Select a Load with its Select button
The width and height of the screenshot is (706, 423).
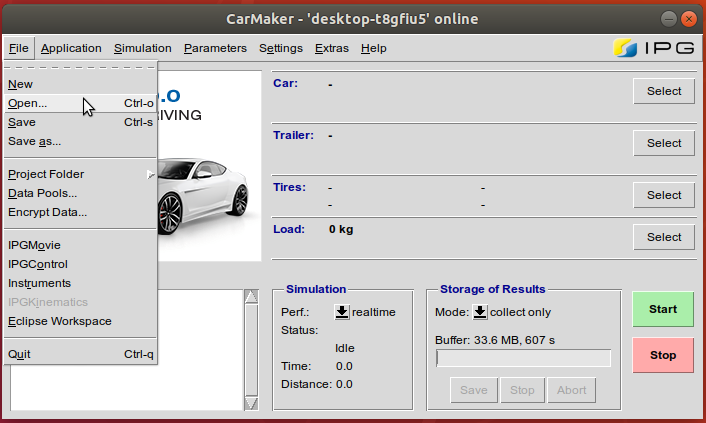pyautogui.click(x=664, y=237)
